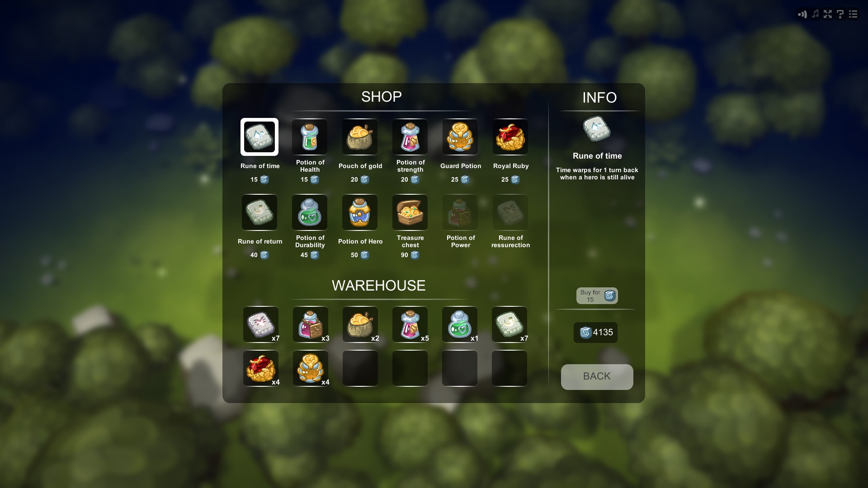
Task: Click the Buy for 15 button
Action: [596, 296]
